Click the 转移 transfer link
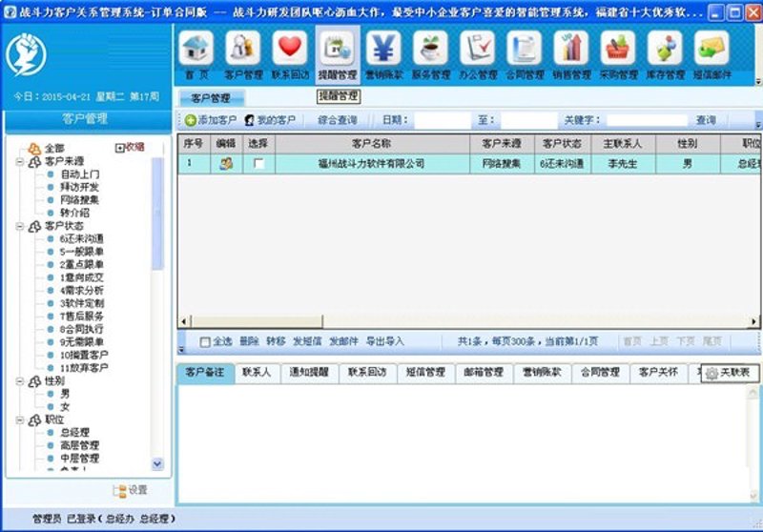763x532 pixels. coord(276,342)
